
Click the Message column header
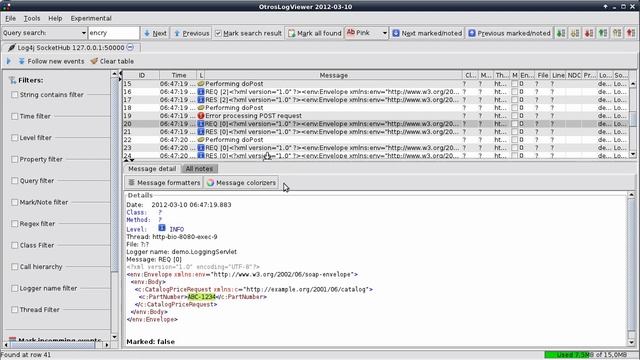[333, 76]
